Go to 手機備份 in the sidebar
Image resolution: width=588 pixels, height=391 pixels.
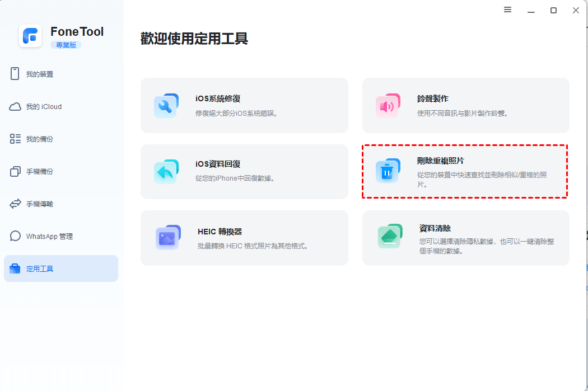coord(40,172)
